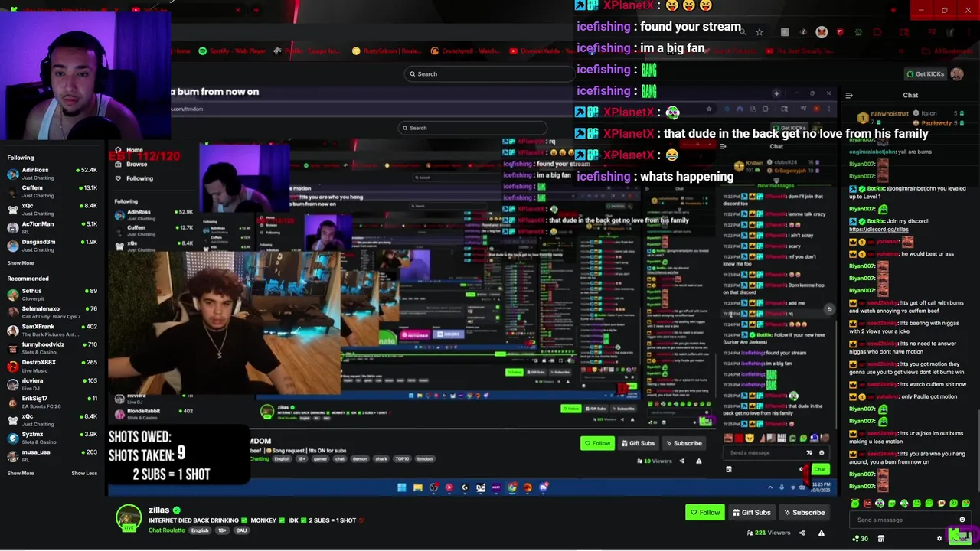980x551 pixels.
Task: Open AdinRoss channel from the outer Following list
Action: [x=52, y=174]
